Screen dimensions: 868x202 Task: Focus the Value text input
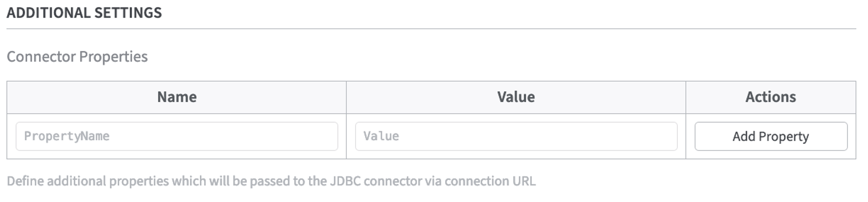(x=516, y=136)
